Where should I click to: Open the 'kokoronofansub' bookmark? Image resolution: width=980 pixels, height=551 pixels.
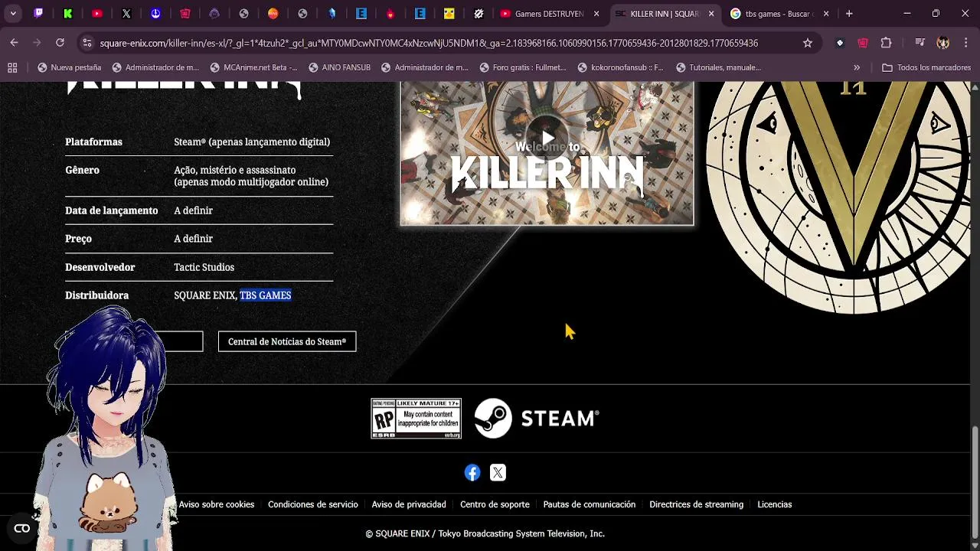[620, 67]
